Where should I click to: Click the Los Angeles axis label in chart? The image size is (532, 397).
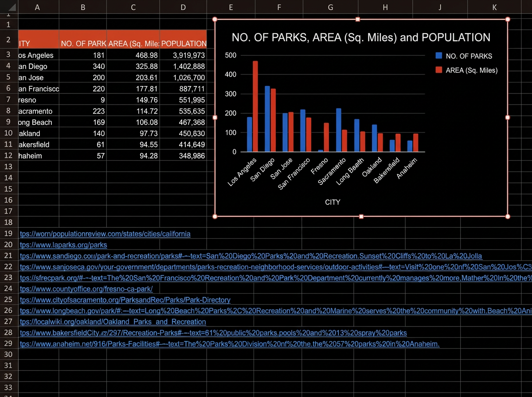coord(243,171)
